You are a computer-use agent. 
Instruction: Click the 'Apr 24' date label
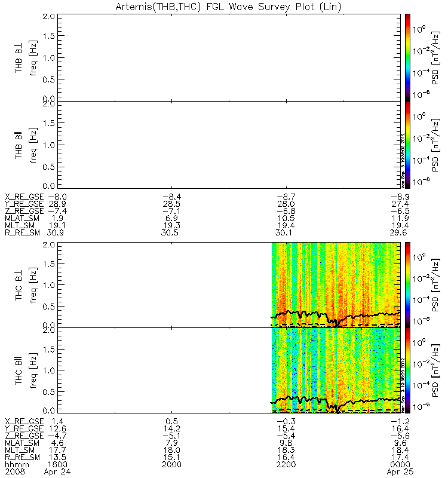(x=57, y=472)
